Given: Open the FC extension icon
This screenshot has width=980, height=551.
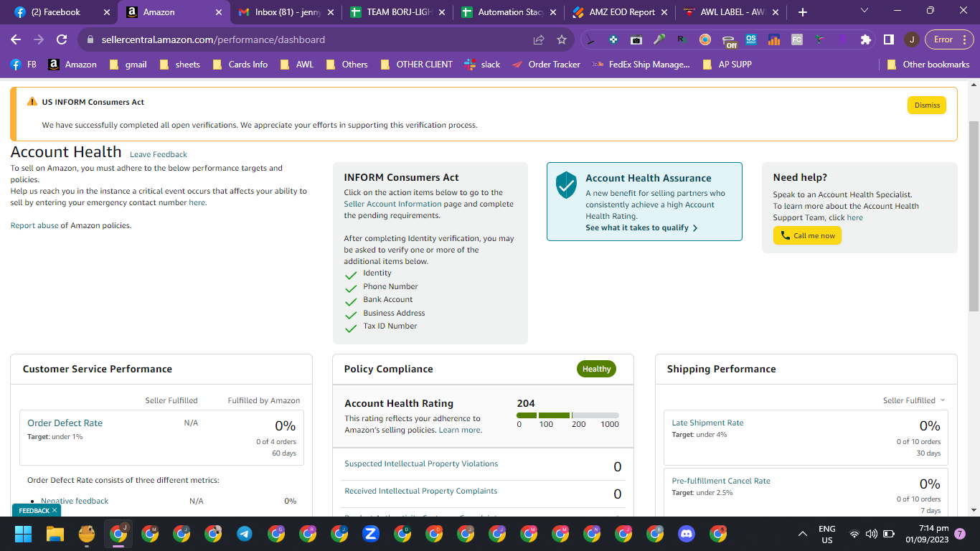Looking at the screenshot, I should click(x=797, y=39).
